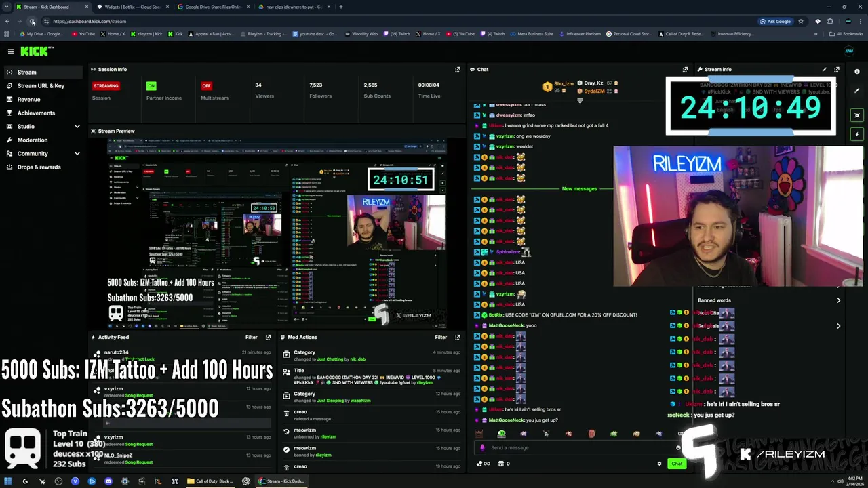Click the Moderation shield icon
Image resolution: width=868 pixels, height=488 pixels.
(x=9, y=140)
